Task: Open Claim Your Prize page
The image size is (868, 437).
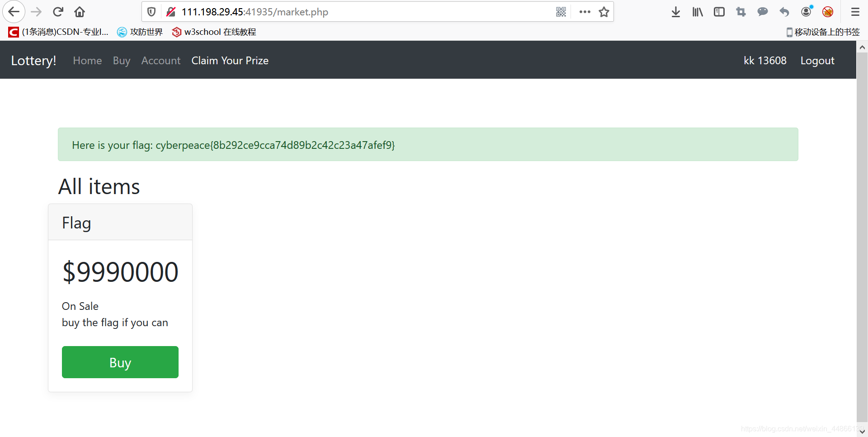Action: pyautogui.click(x=230, y=61)
